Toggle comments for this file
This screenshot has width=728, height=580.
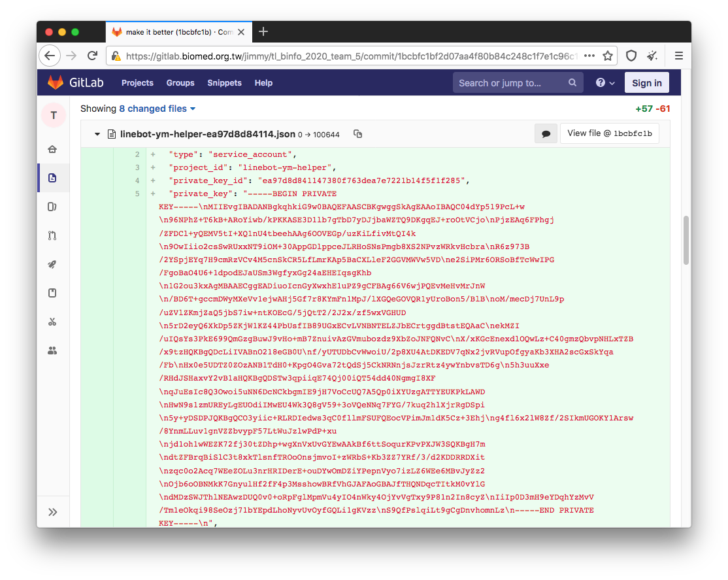coord(546,134)
